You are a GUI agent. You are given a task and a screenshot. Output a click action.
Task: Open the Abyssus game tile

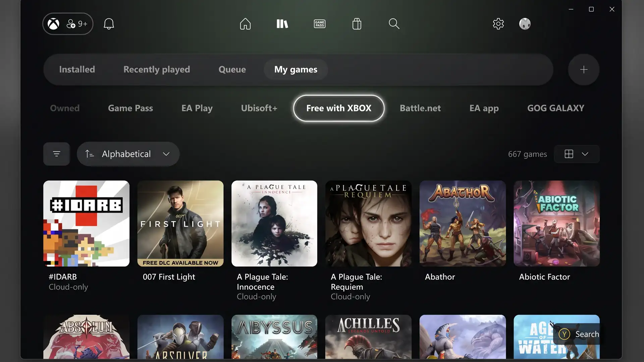274,337
